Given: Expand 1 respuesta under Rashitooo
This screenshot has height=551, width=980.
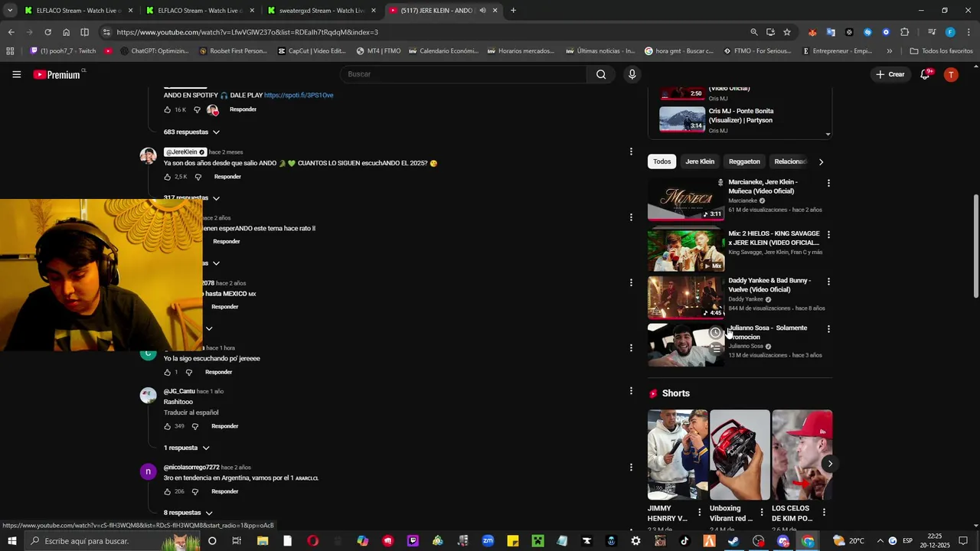Looking at the screenshot, I should point(186,448).
